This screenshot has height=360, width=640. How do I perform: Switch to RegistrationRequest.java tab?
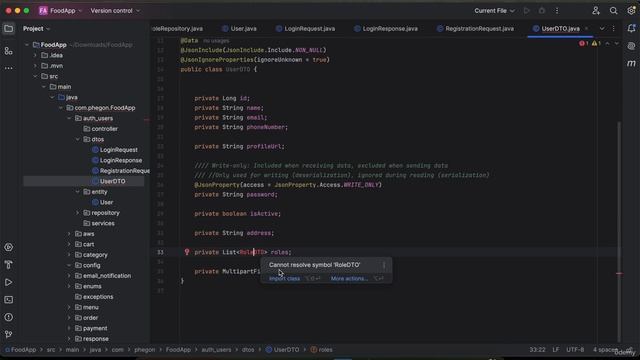[x=476, y=29]
